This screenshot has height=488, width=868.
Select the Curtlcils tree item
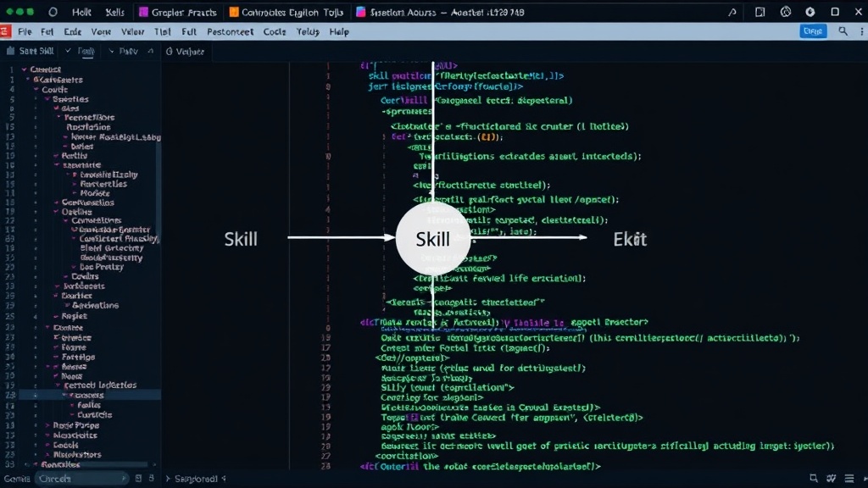(x=95, y=415)
